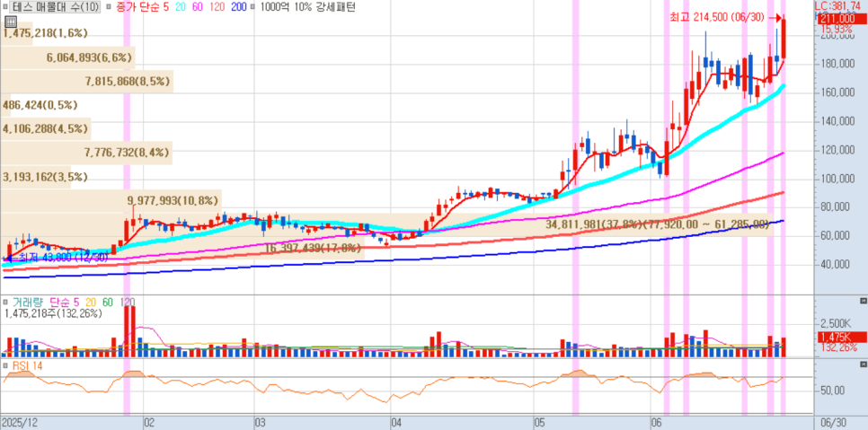The height and width of the screenshot is (430, 868).
Task: Click the 03 month marker on time axis
Action: click(x=261, y=423)
